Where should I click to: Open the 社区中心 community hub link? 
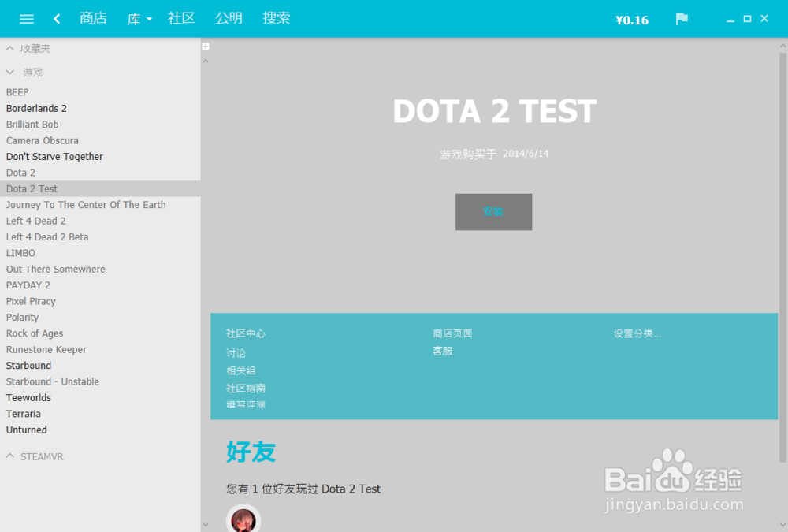pyautogui.click(x=246, y=333)
